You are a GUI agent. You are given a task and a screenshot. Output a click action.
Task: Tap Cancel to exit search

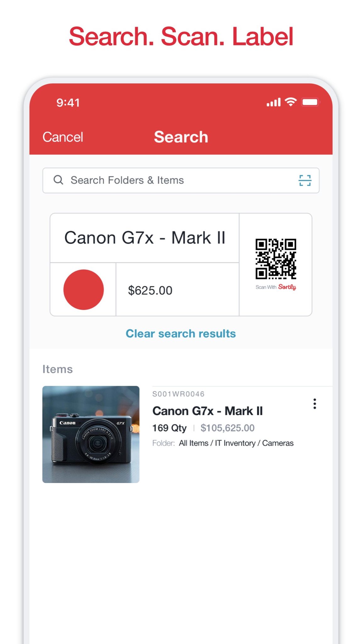click(x=63, y=136)
